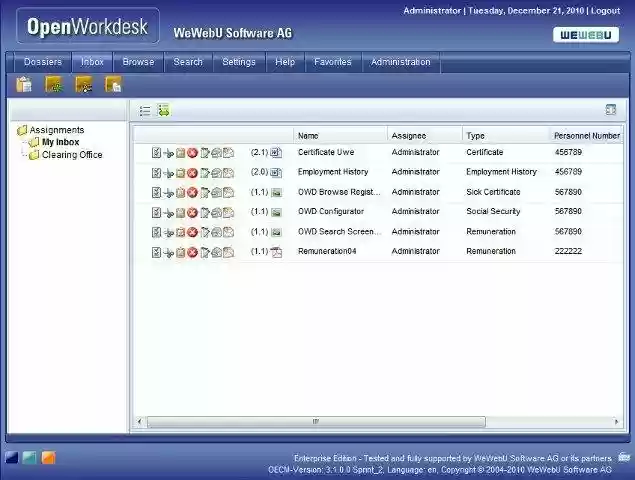Click the yellow folder icon with key
Screen dimensions: 635x480
[x=84, y=85]
